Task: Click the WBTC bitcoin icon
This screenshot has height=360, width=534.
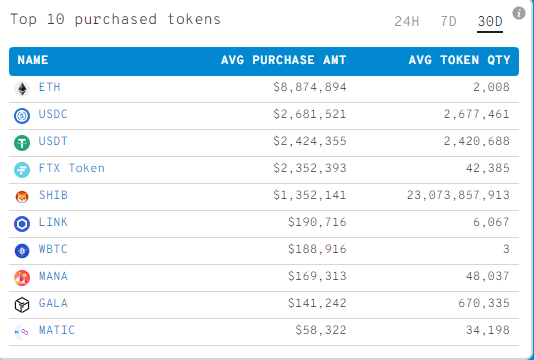Action: [22, 251]
